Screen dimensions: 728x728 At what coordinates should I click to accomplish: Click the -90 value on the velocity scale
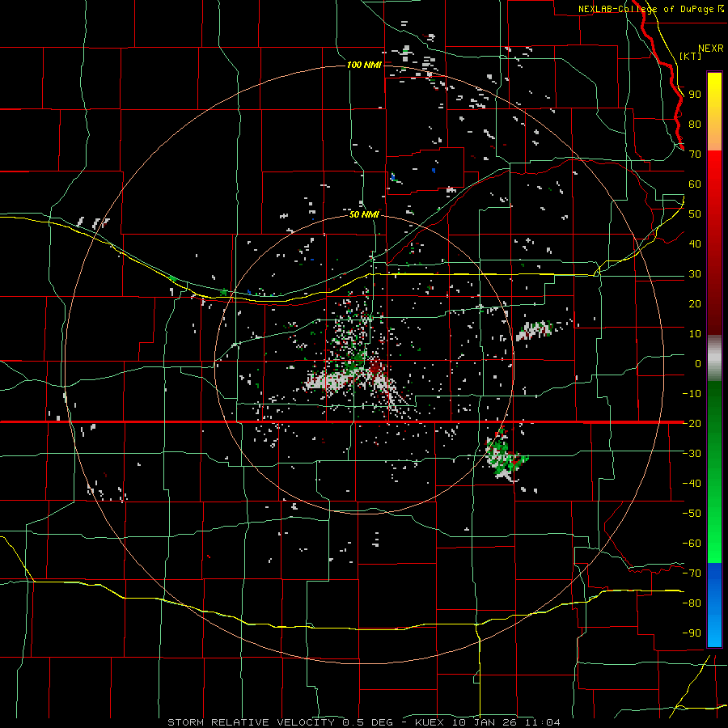pyautogui.click(x=692, y=633)
